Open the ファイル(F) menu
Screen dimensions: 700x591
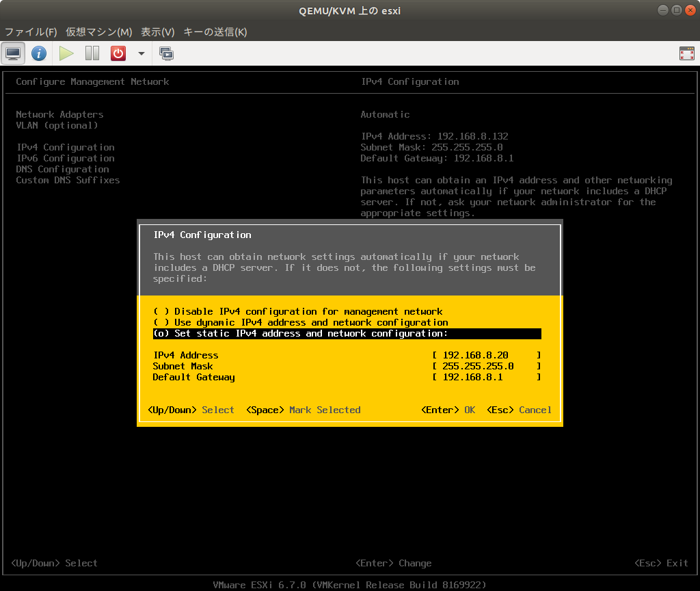[x=31, y=31]
